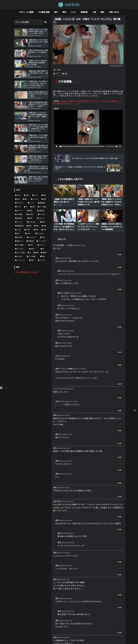Select the 労働災害 tag

click(41, 210)
